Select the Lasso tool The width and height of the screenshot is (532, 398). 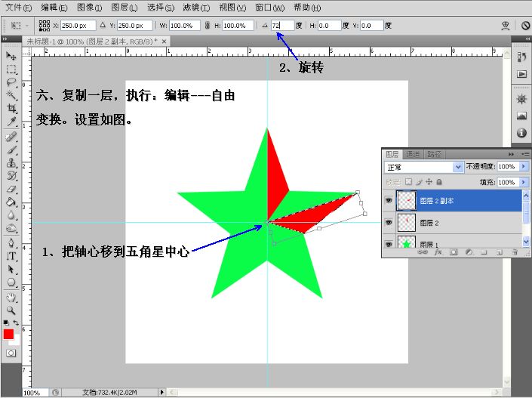(x=11, y=82)
